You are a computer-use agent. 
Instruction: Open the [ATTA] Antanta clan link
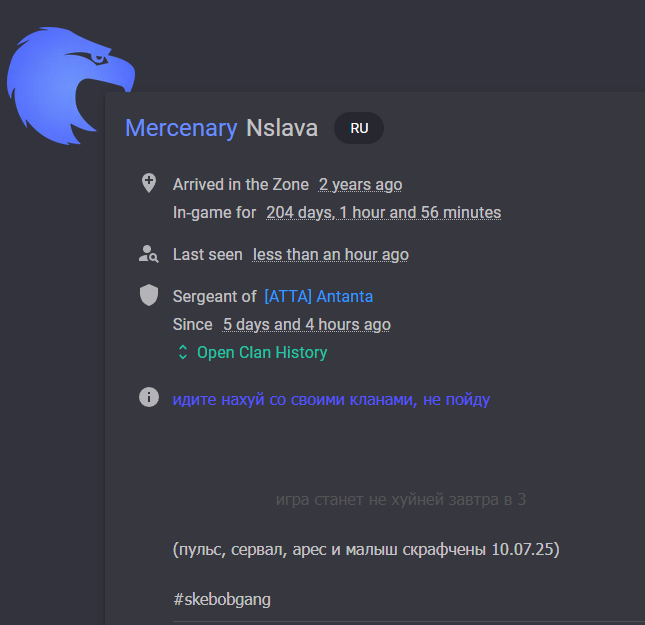click(x=318, y=297)
